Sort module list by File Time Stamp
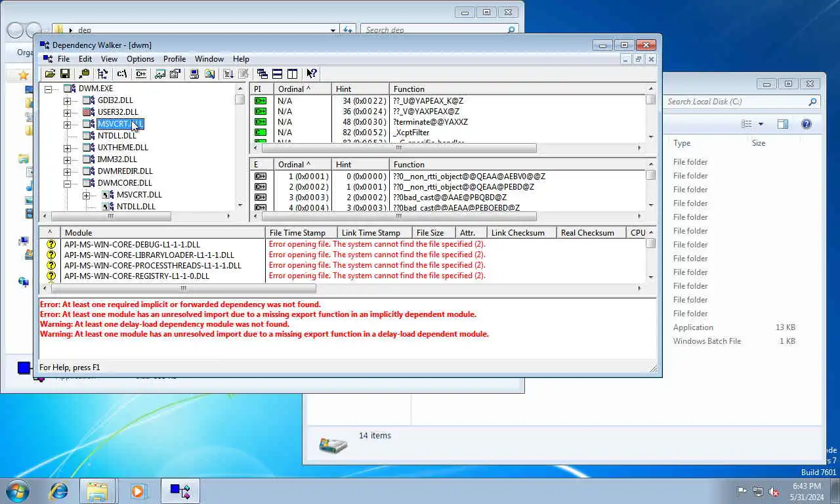 pyautogui.click(x=302, y=232)
